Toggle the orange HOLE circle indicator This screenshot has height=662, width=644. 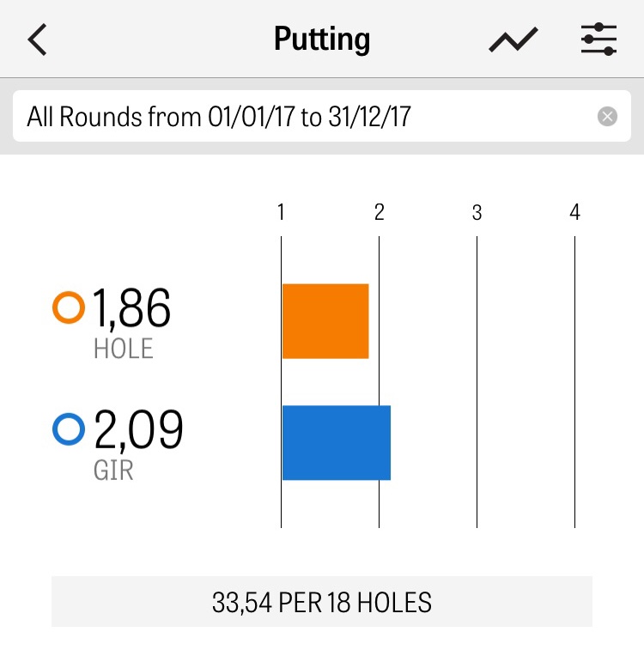[x=69, y=307]
